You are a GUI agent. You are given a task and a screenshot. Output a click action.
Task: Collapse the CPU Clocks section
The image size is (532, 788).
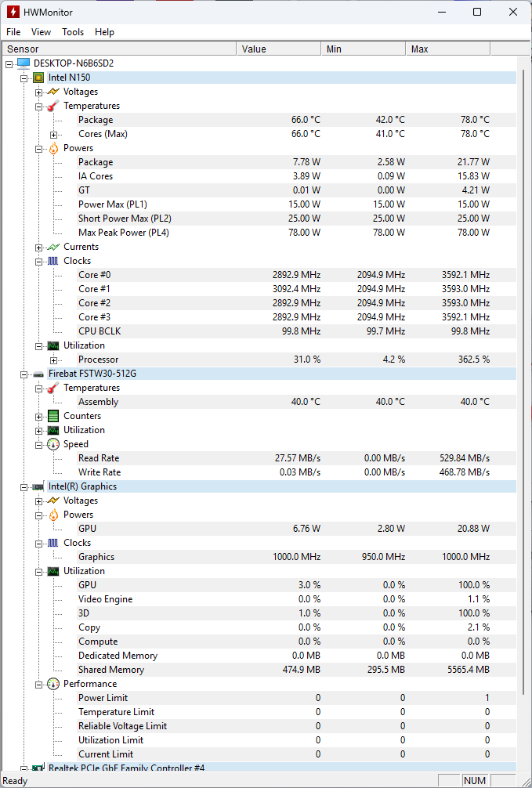(39, 261)
